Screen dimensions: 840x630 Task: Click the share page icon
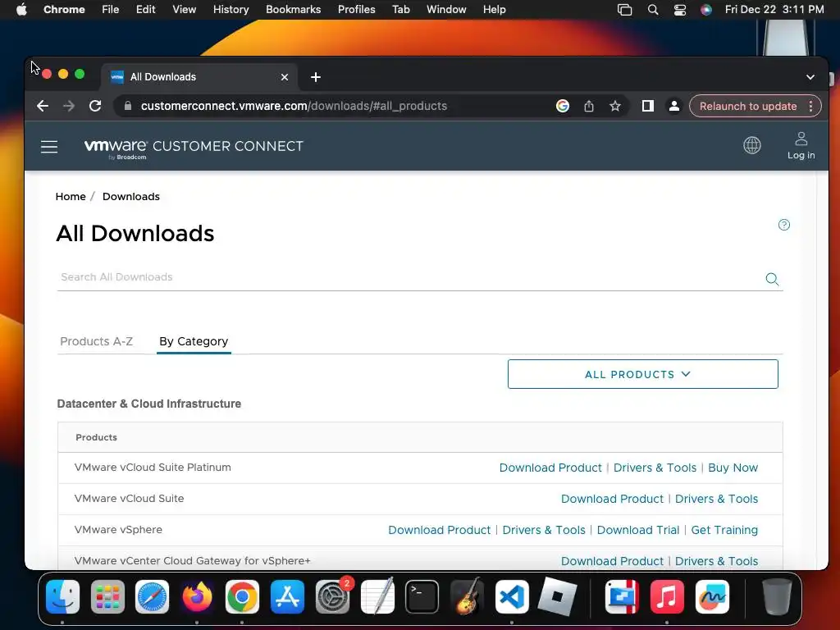click(x=588, y=106)
